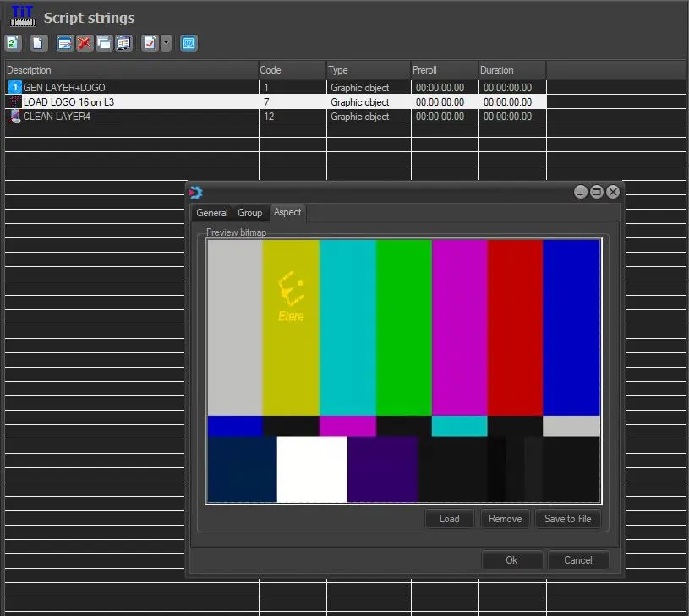Click the red checkmark document icon

click(x=150, y=43)
